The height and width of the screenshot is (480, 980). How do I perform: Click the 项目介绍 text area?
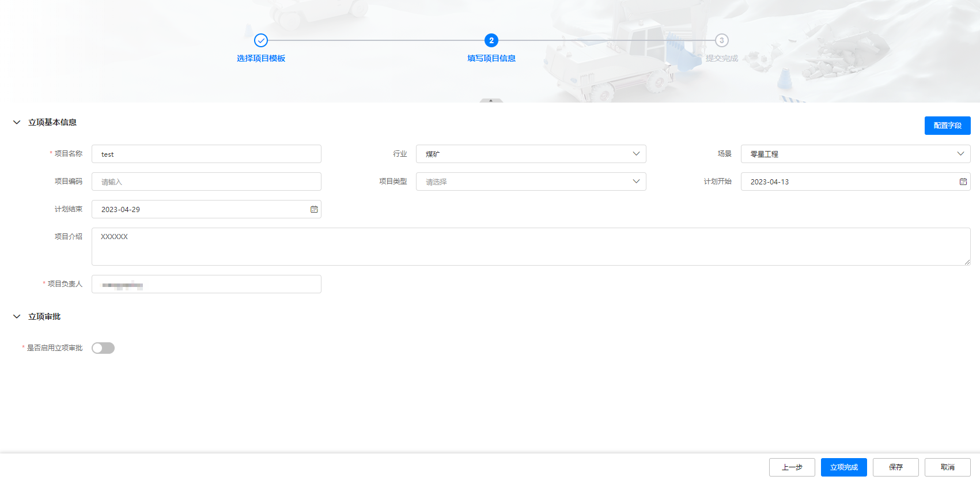531,247
